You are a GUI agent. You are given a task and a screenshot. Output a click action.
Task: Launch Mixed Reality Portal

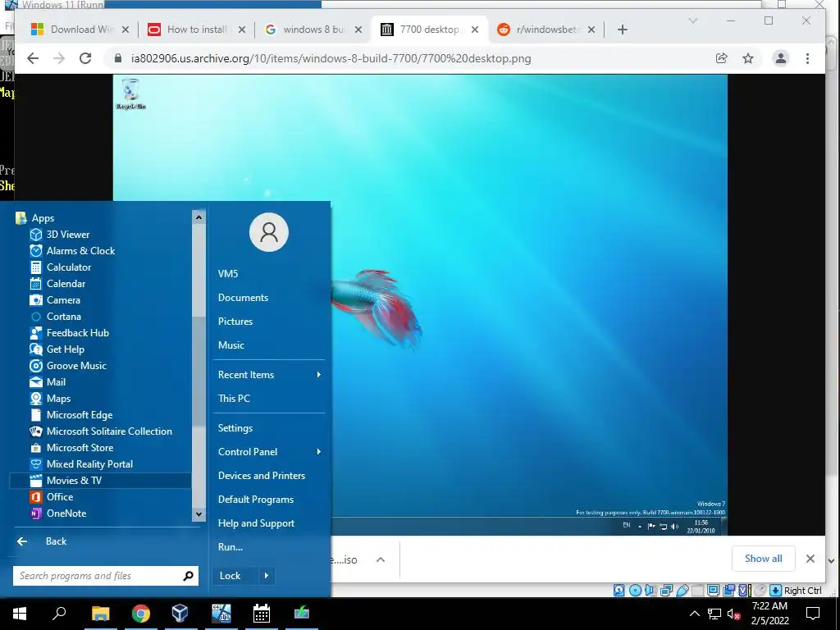pyautogui.click(x=100, y=464)
